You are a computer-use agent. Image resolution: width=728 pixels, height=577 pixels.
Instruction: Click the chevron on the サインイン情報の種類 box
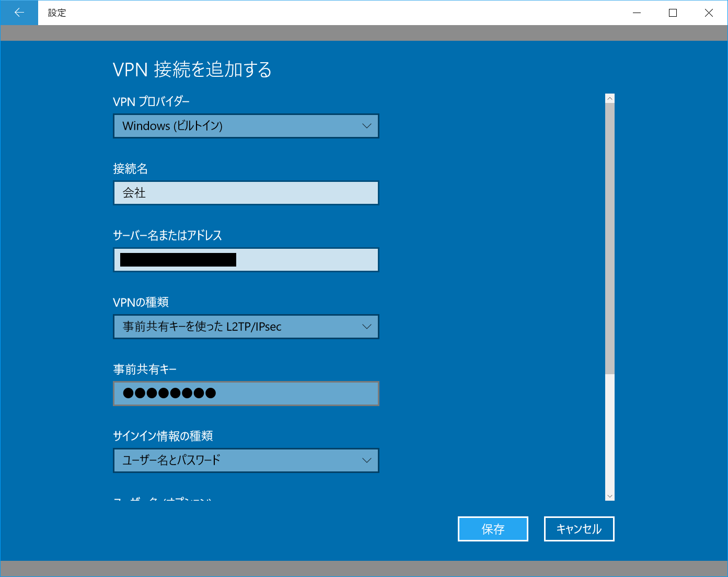(x=366, y=460)
